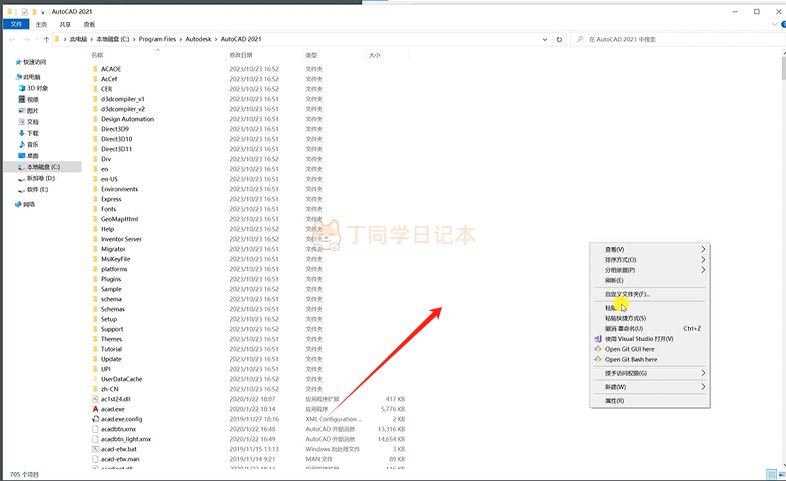Expand the 快速访问 section
The width and height of the screenshot is (786, 481).
point(12,61)
